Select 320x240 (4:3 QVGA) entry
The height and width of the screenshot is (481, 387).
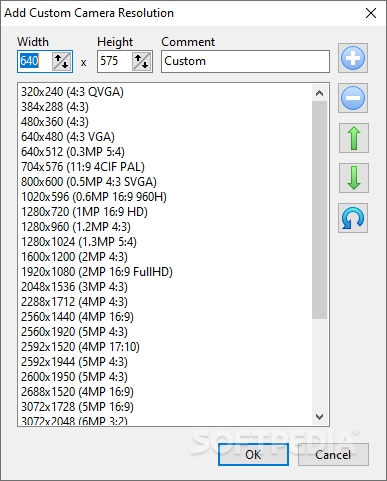pyautogui.click(x=72, y=92)
